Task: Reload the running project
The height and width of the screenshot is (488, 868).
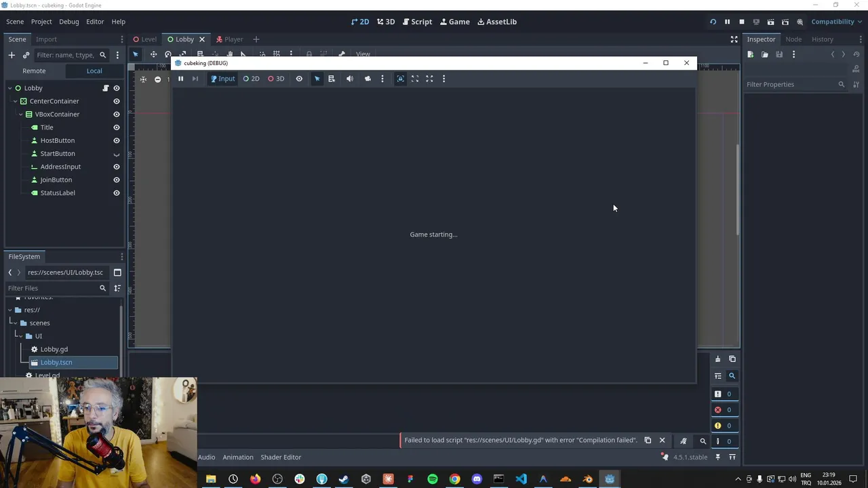Action: (x=713, y=22)
